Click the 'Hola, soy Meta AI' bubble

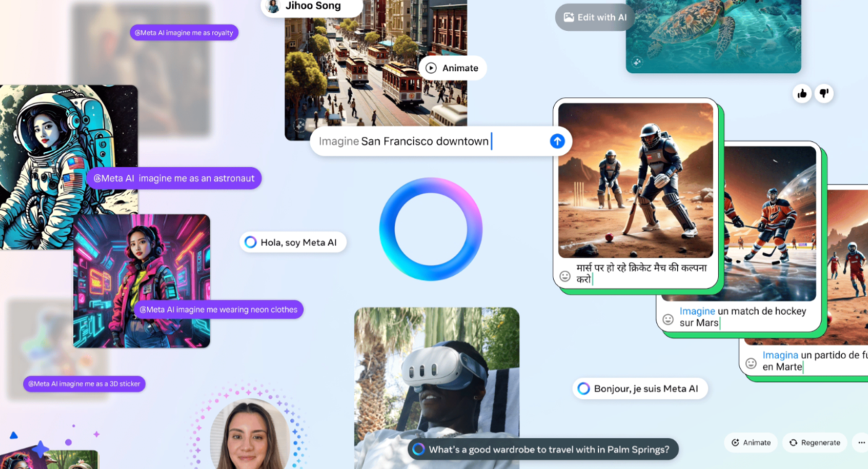293,242
